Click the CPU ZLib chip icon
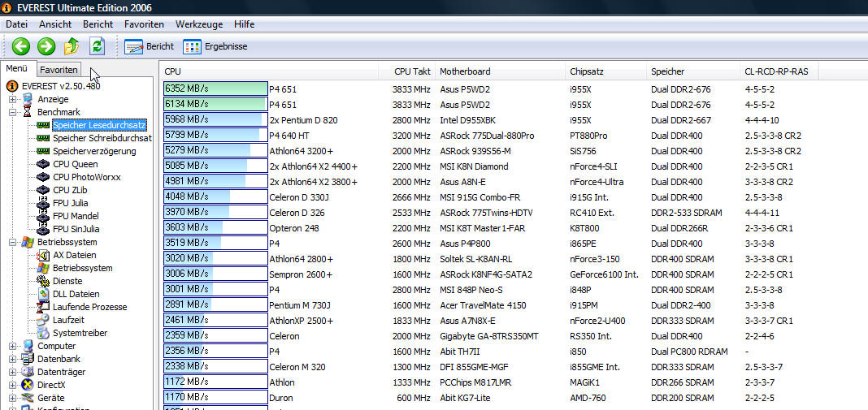The height and width of the screenshot is (410, 868). [43, 190]
